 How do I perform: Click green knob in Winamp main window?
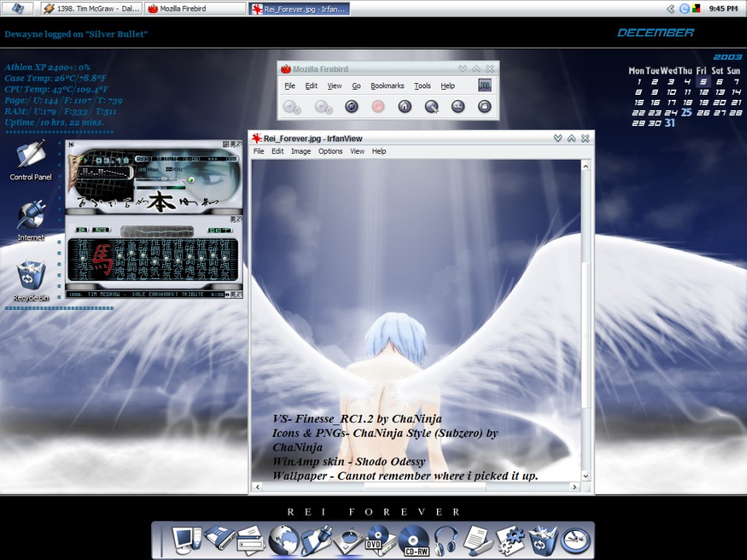coord(191,179)
